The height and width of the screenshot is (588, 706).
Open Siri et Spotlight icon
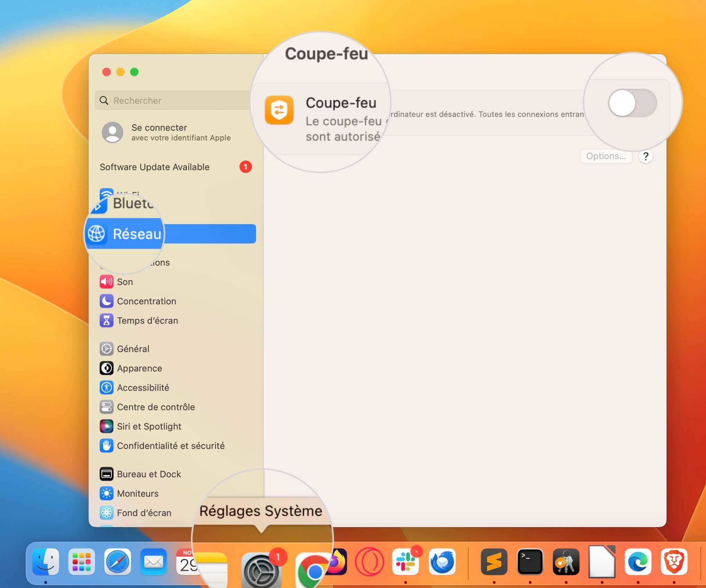[106, 426]
